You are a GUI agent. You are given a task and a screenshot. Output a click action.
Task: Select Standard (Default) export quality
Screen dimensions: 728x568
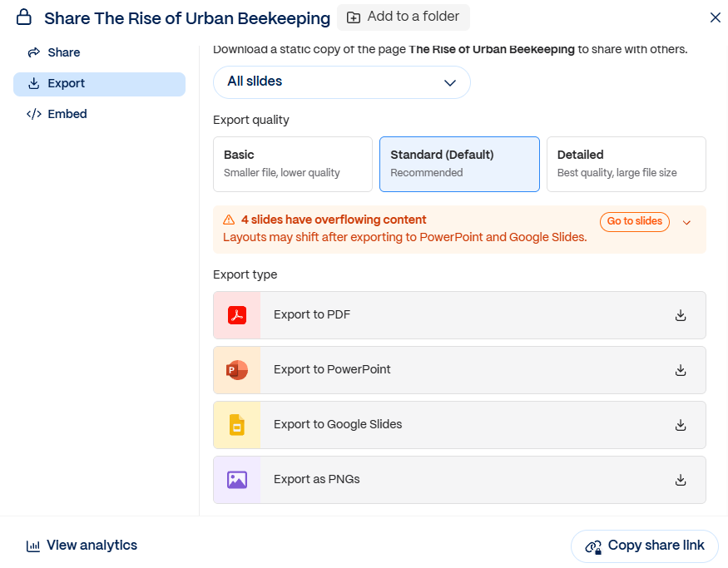(x=459, y=164)
